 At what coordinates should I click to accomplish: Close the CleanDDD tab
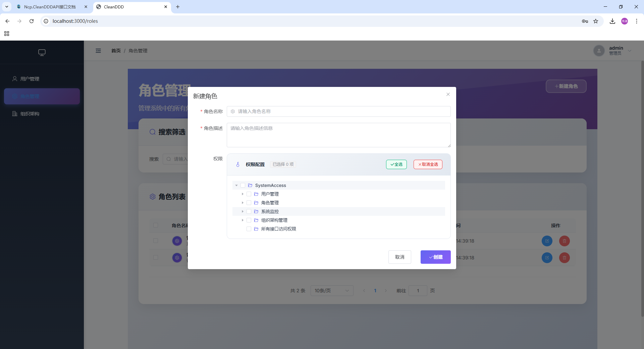166,7
